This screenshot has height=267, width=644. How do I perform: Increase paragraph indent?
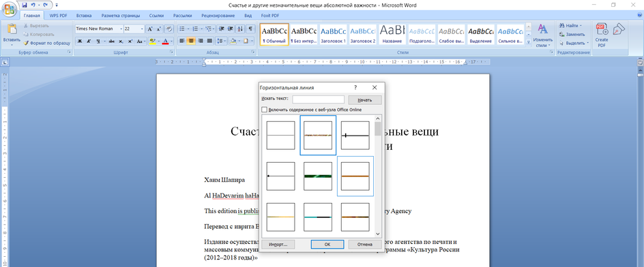pos(231,29)
